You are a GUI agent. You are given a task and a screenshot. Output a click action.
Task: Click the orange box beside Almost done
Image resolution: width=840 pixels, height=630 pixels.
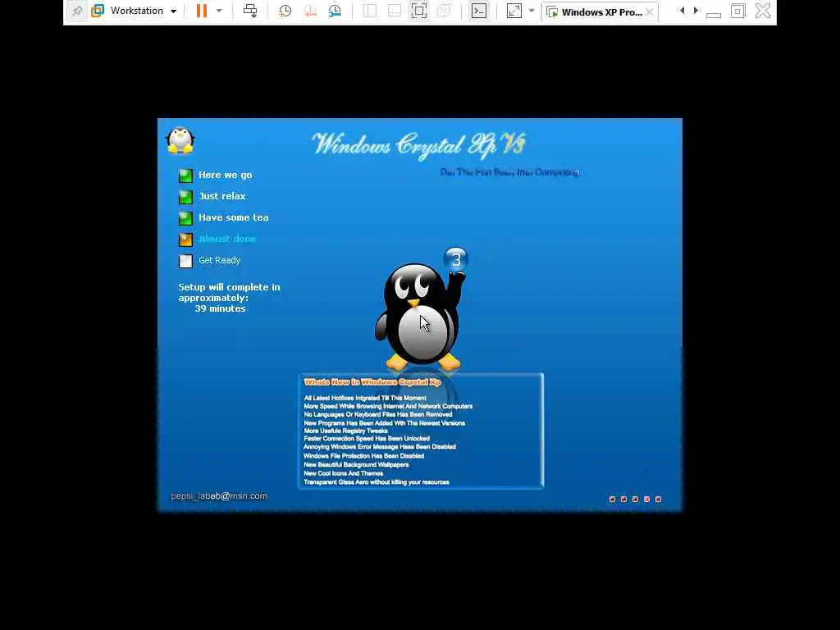185,240
